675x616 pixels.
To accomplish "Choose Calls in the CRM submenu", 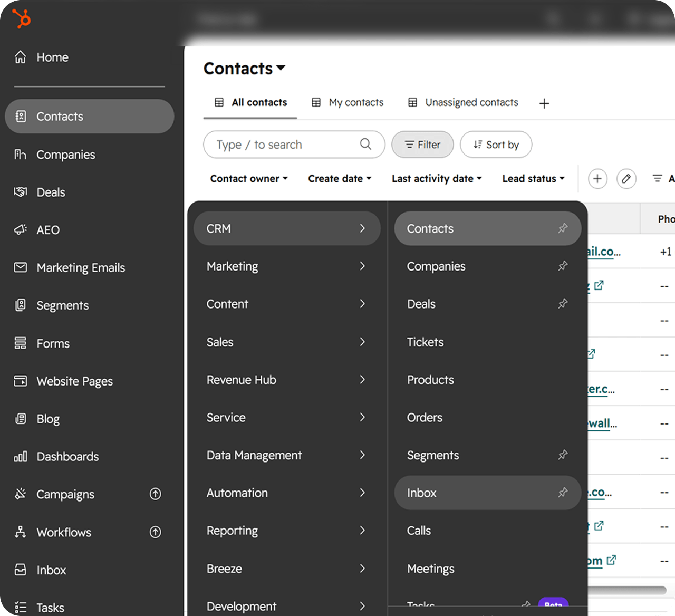I will click(488, 531).
